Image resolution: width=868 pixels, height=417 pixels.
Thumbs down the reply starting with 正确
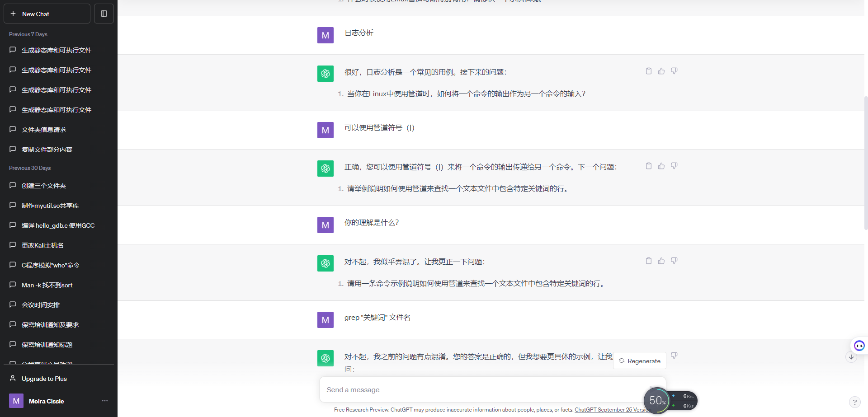point(674,166)
